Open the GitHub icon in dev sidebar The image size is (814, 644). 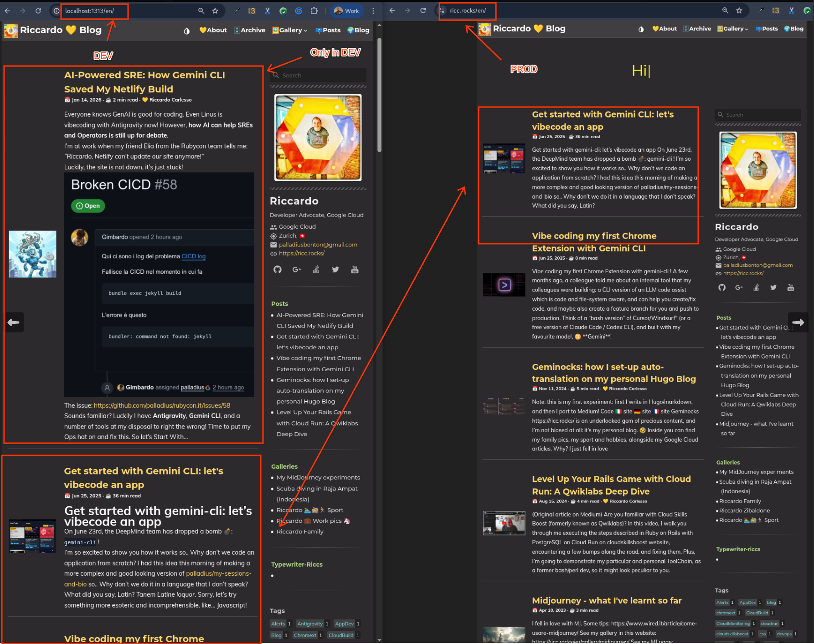[x=278, y=269]
